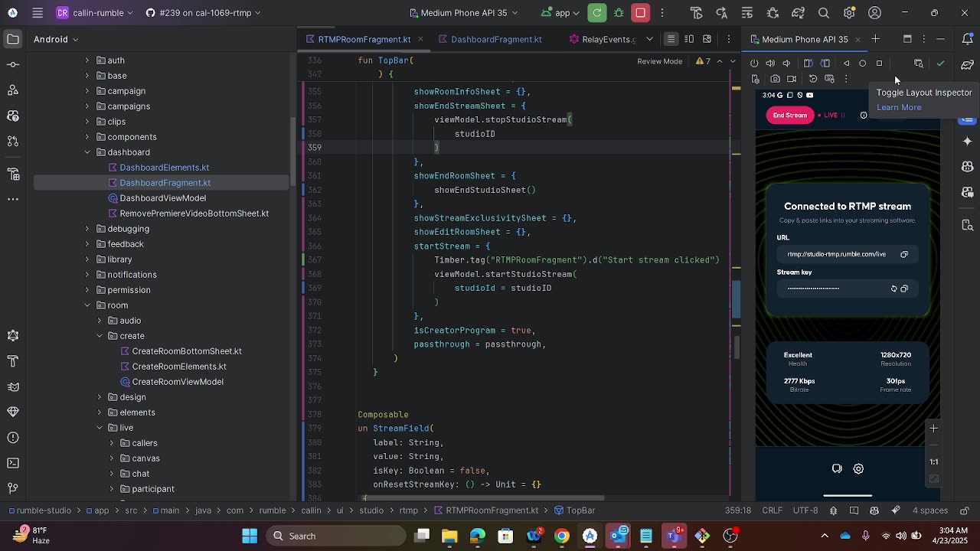Open the main hamburger menu
This screenshot has width=980, height=551.
(x=38, y=13)
